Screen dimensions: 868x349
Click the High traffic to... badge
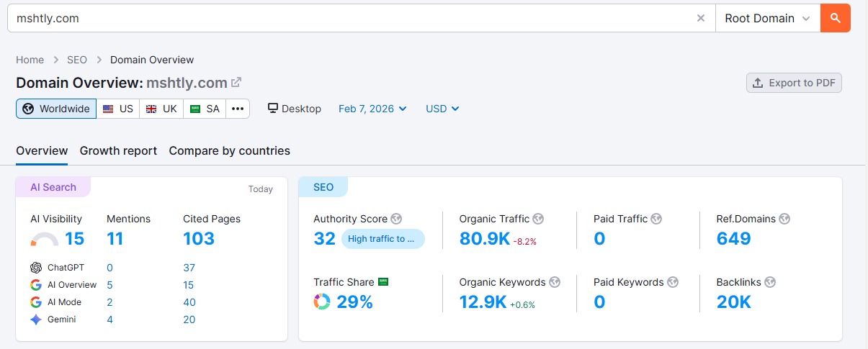tap(382, 239)
